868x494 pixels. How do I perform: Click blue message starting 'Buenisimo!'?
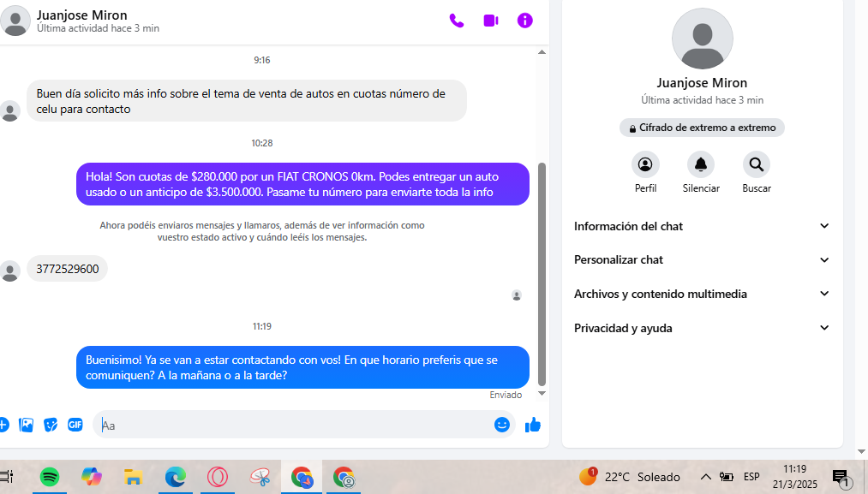(302, 367)
